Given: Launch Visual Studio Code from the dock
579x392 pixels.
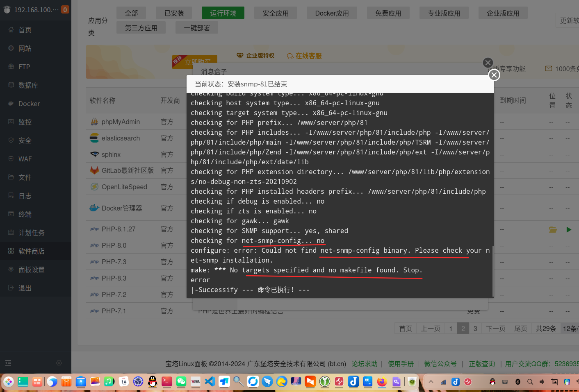Looking at the screenshot, I should point(210,382).
